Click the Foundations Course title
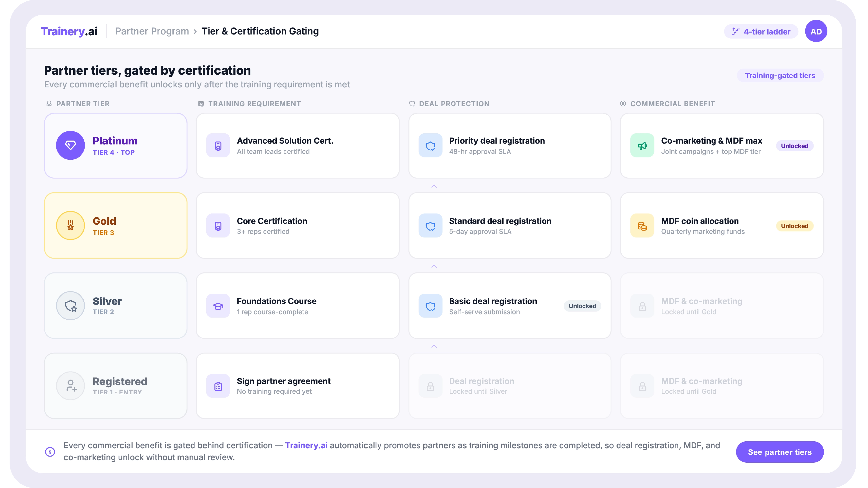Viewport: 868px width, 488px height. (277, 301)
